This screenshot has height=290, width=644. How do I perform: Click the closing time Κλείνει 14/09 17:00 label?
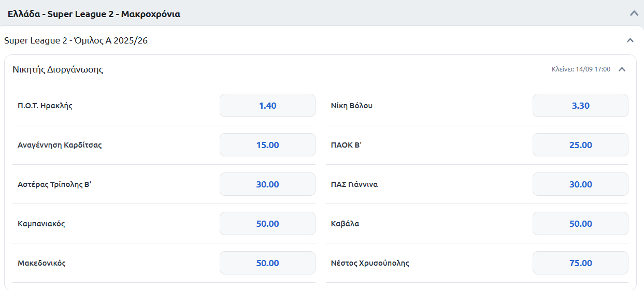[581, 69]
